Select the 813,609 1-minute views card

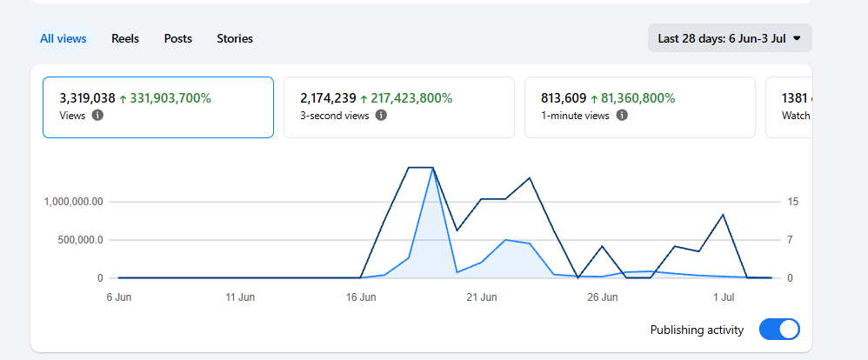click(x=640, y=107)
